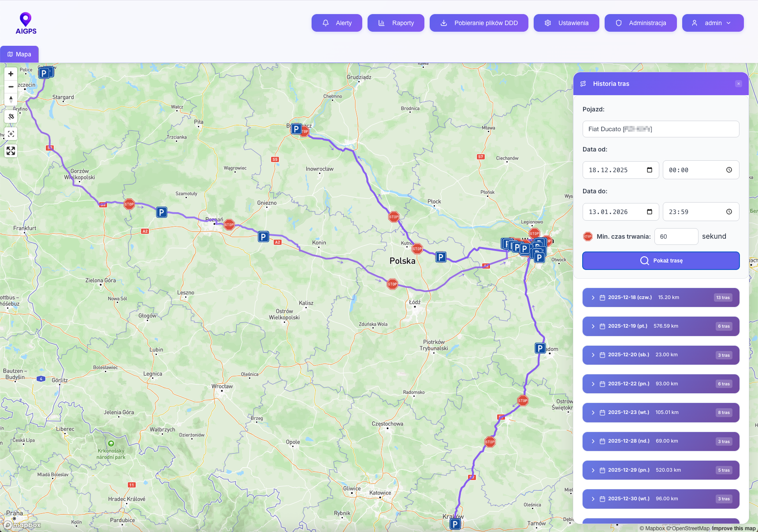Screen dimensions: 758x532
Task: Click the parking marker at Kraków
Action: (455, 524)
